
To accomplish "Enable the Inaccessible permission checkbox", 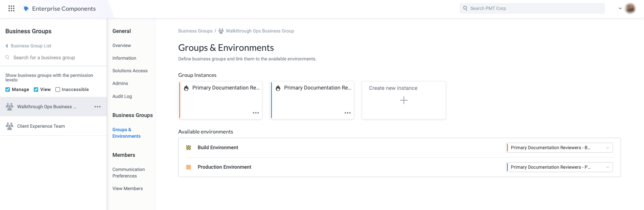I will 58,90.
